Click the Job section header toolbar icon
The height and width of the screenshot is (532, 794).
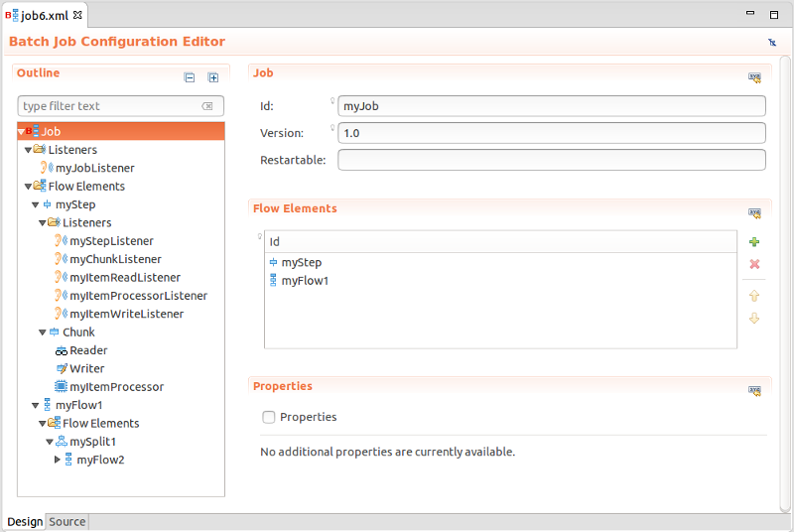tap(754, 77)
